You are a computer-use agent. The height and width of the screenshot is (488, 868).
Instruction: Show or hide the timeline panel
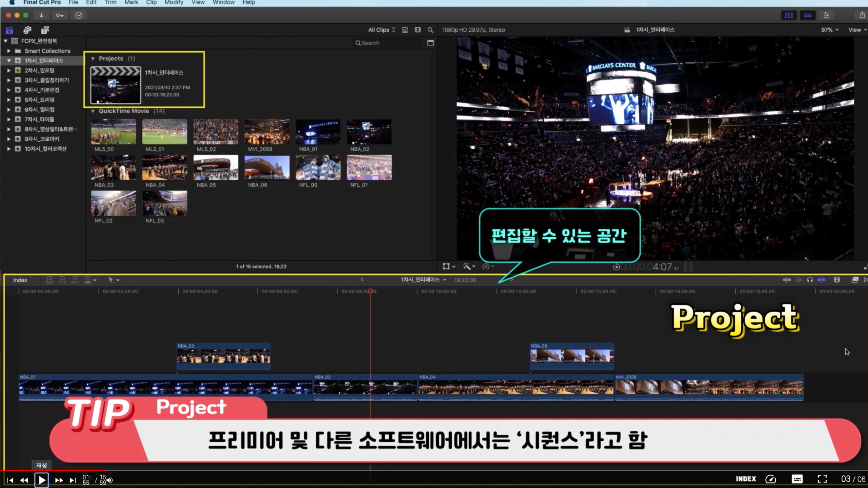[x=808, y=15]
